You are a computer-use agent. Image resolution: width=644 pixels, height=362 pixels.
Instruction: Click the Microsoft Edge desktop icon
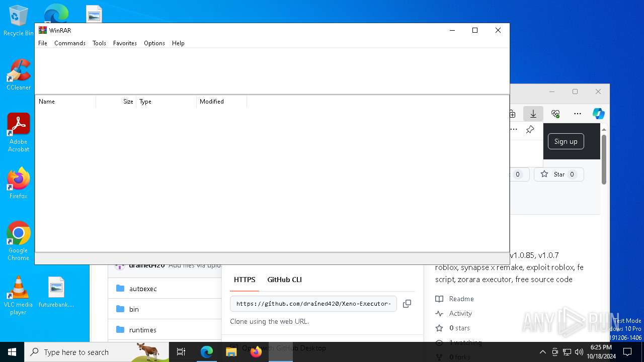coord(56,13)
